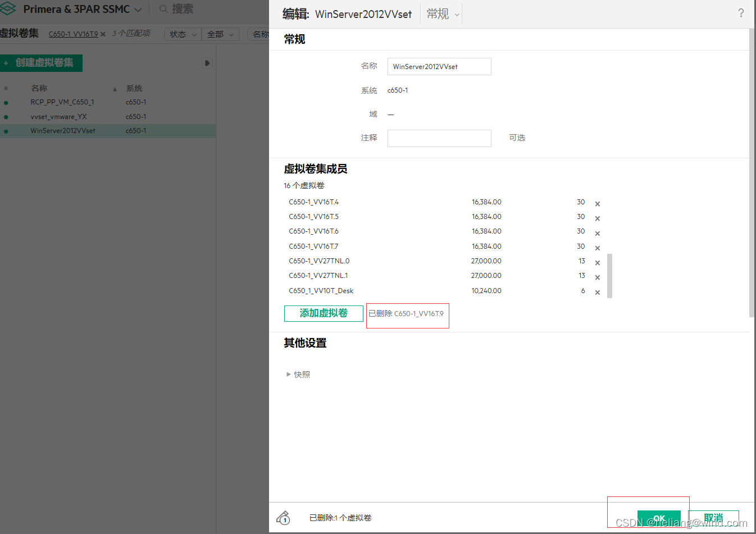Screen dimensions: 756x534
Task: Collapse the list pane arrow icon
Action: (x=207, y=63)
